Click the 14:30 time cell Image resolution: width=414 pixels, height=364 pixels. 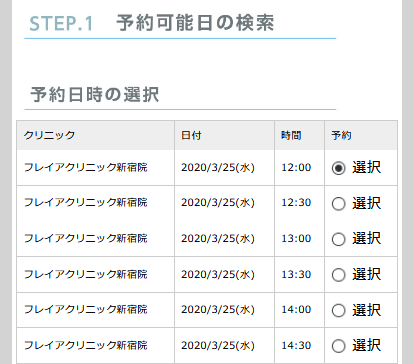296,345
